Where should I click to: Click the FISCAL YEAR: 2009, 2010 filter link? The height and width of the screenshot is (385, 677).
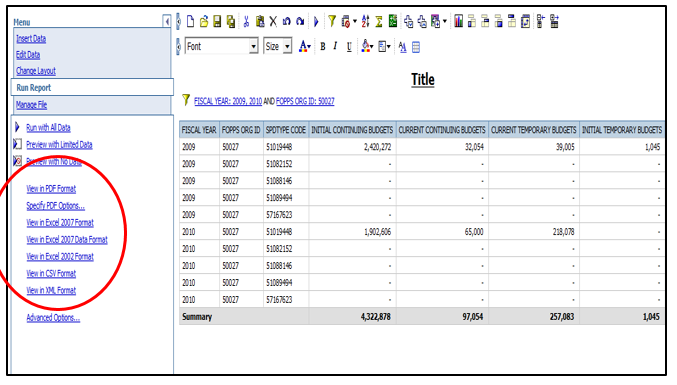click(228, 101)
